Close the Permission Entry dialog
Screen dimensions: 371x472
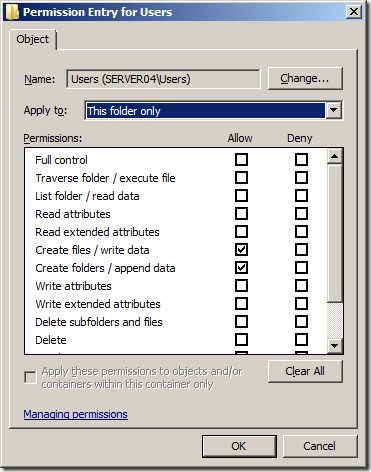(x=353, y=12)
